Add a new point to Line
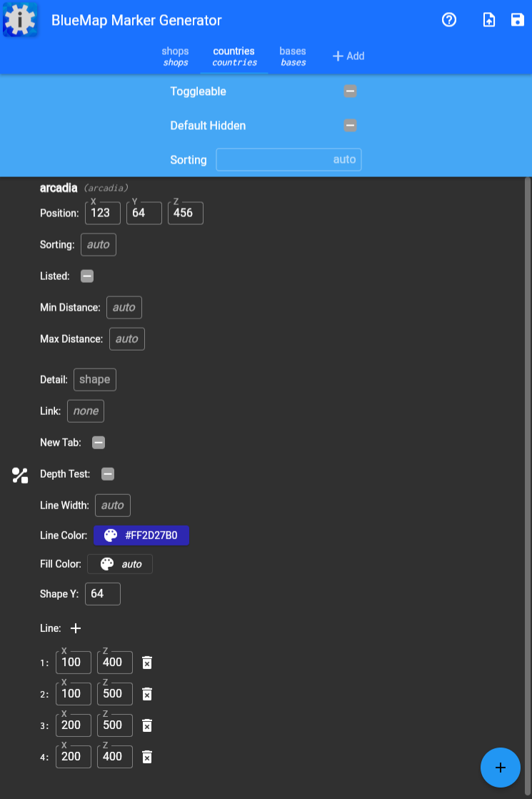Screen dimensions: 532x799 (x=76, y=628)
